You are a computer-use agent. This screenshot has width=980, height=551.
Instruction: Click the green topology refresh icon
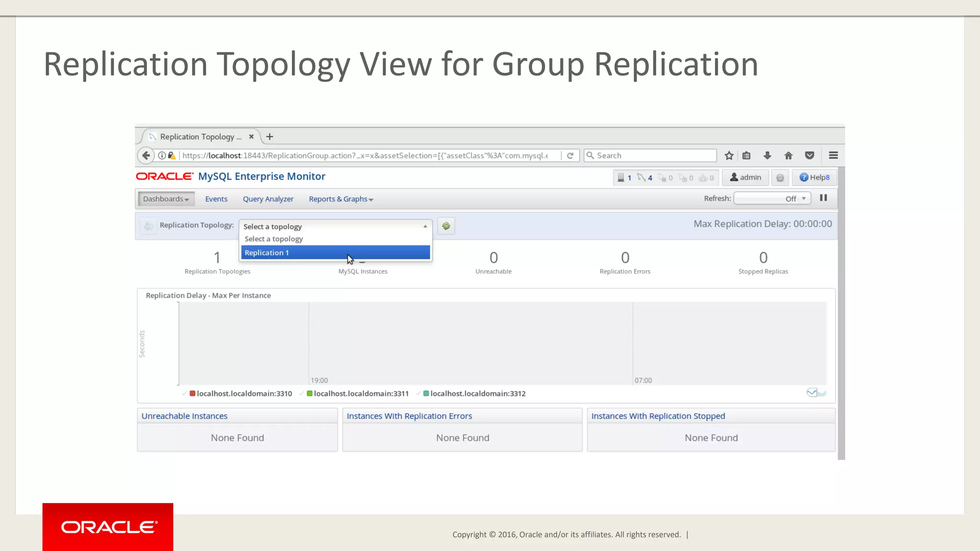tap(446, 226)
